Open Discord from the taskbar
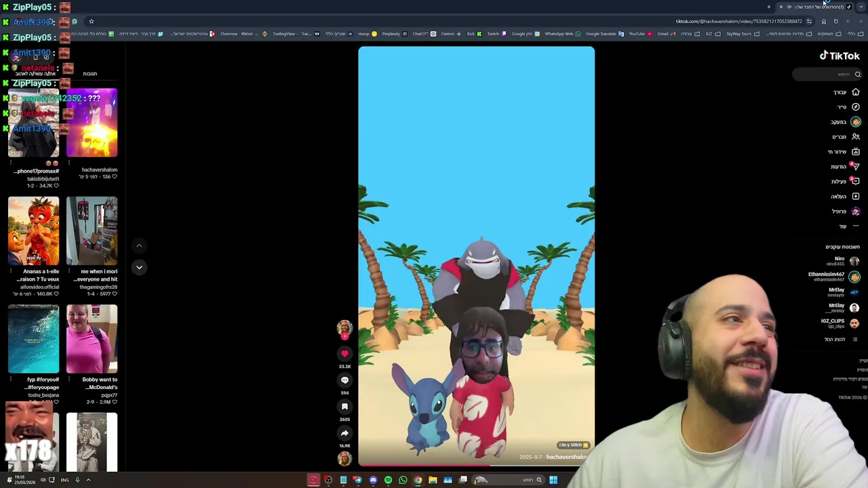Image resolution: width=868 pixels, height=488 pixels. 373,480
